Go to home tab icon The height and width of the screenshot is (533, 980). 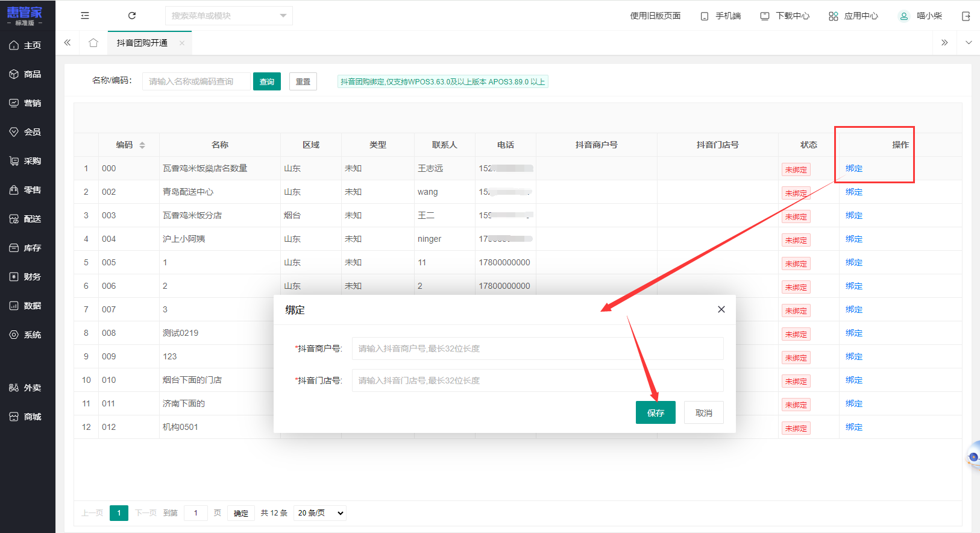point(93,43)
